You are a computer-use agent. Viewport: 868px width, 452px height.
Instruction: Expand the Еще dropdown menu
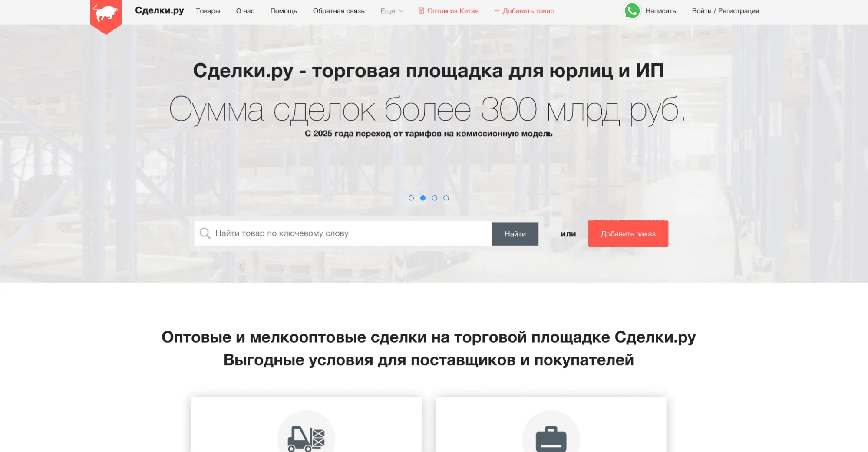click(x=390, y=11)
